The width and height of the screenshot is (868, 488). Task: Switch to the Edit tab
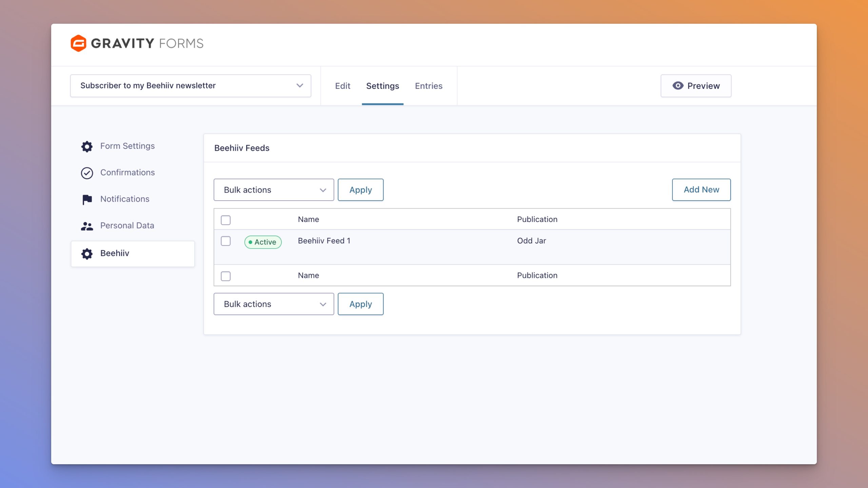342,86
